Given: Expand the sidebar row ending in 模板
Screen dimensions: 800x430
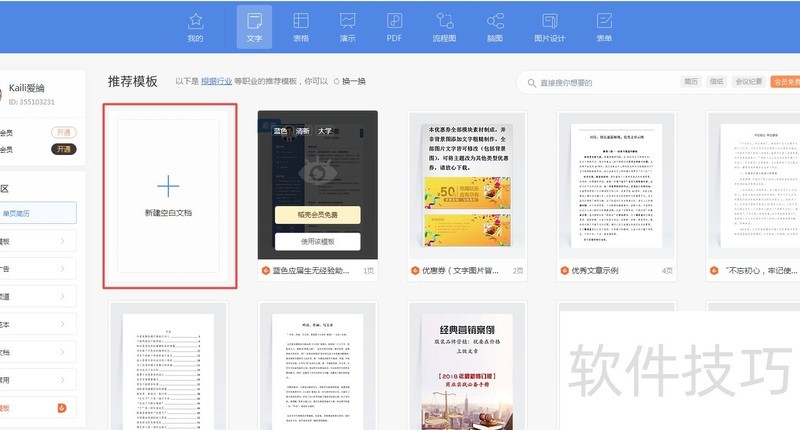Looking at the screenshot, I should 38,241.
